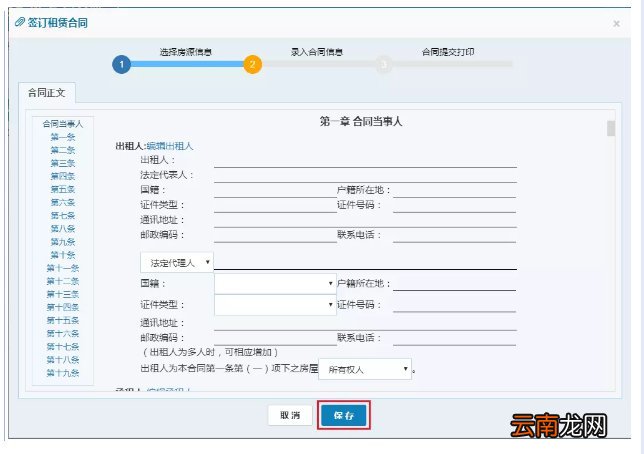Viewport: 644px width, 454px height.
Task: Open the 法定代理人 dropdown
Action: [x=177, y=263]
